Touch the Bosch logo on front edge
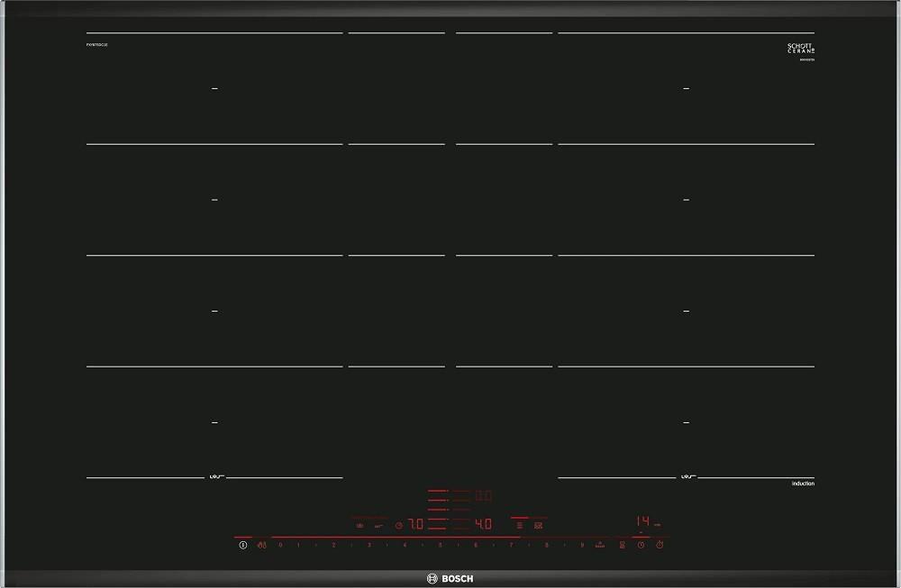This screenshot has width=901, height=588. [450, 578]
